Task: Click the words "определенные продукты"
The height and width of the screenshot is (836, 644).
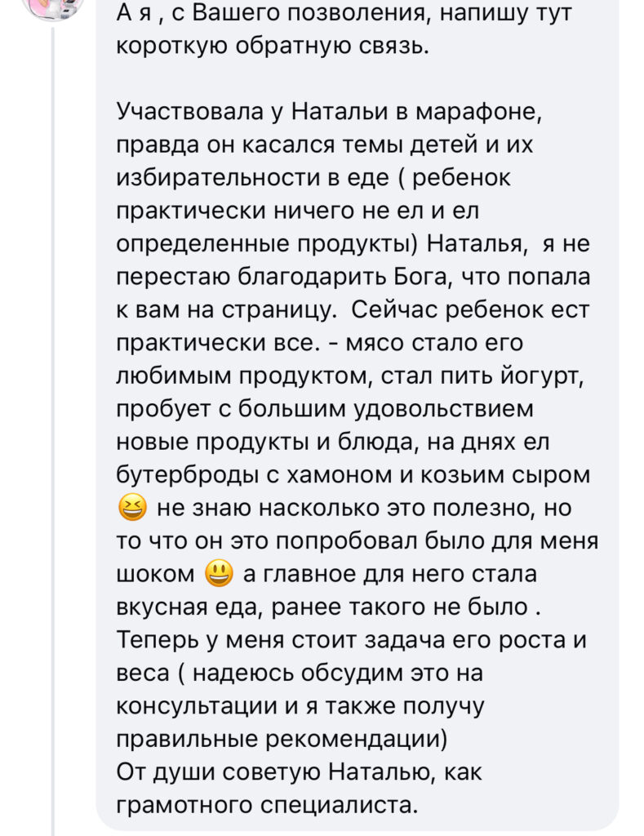Action: (269, 243)
